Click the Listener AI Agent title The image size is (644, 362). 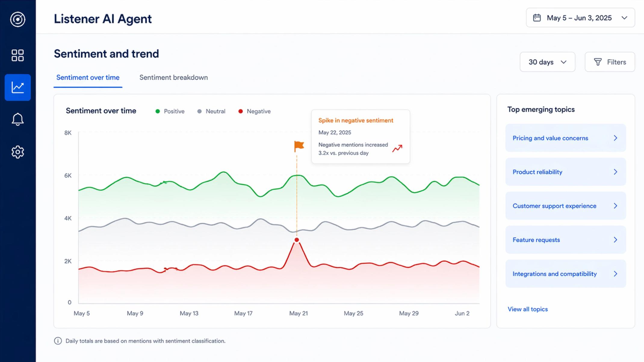coord(103,19)
